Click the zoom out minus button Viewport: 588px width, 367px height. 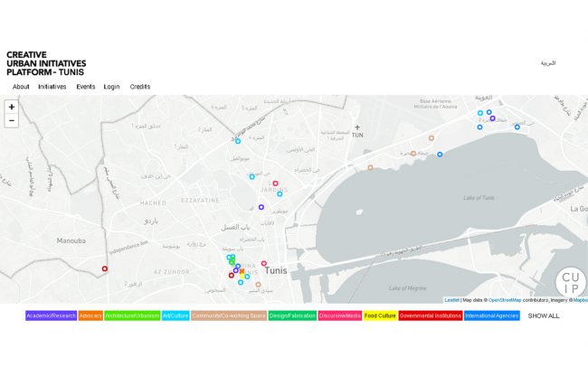(12, 120)
